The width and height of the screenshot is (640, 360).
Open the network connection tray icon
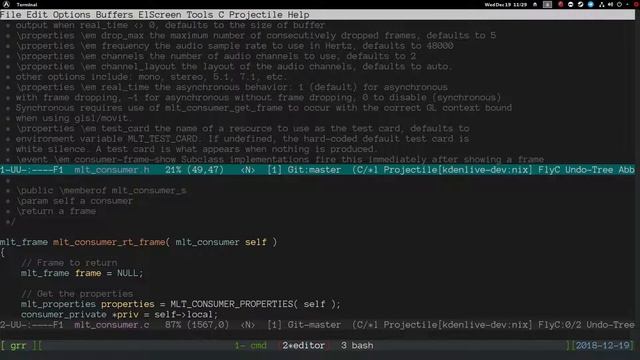click(x=602, y=4)
